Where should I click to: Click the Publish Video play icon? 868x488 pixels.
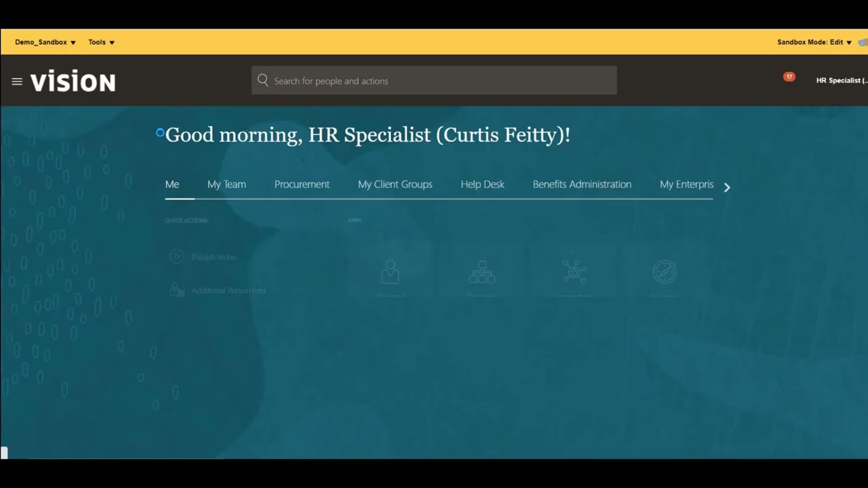click(176, 257)
